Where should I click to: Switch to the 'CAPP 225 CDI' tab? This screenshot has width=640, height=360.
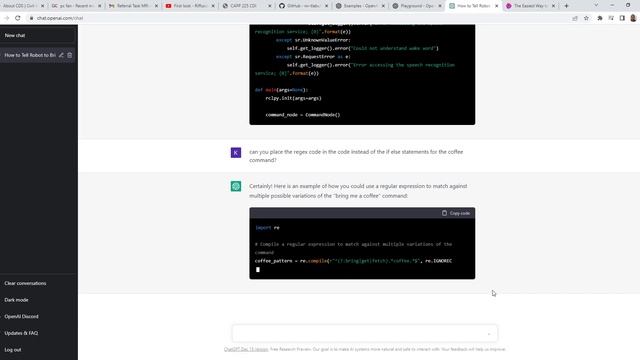pyautogui.click(x=246, y=6)
